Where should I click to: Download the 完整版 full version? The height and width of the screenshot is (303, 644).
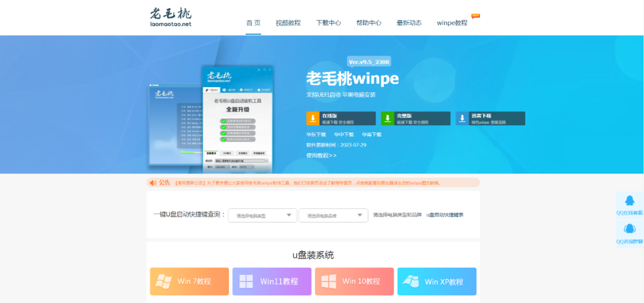tap(416, 118)
